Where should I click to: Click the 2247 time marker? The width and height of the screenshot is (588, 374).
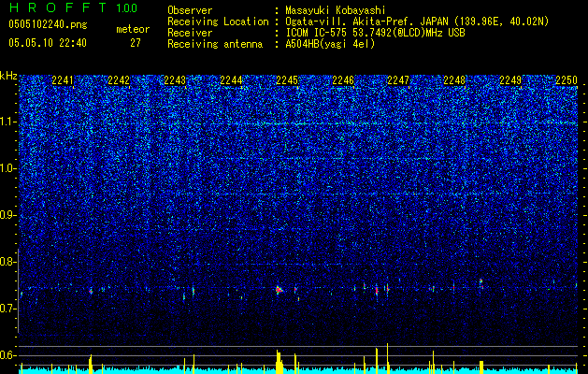click(398, 80)
